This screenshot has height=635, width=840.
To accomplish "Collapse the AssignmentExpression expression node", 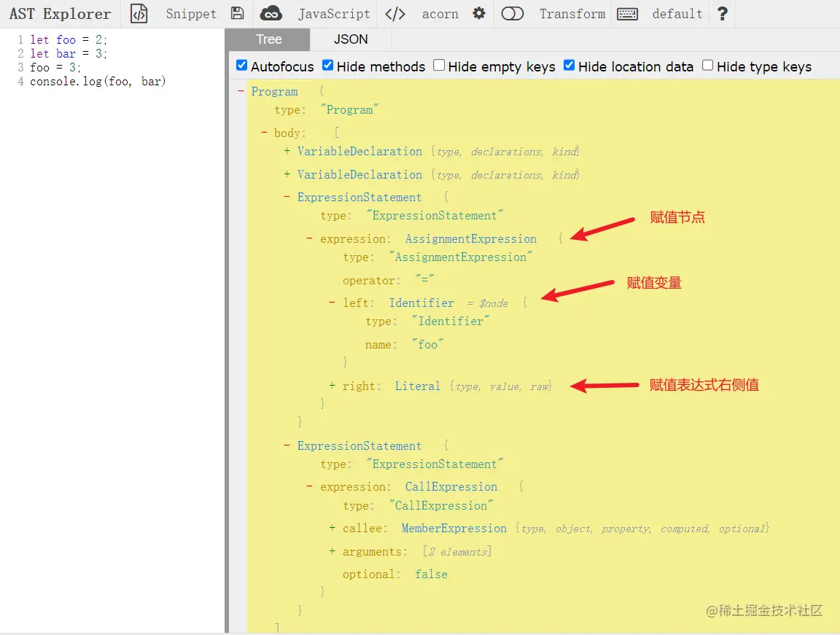I will coord(310,238).
